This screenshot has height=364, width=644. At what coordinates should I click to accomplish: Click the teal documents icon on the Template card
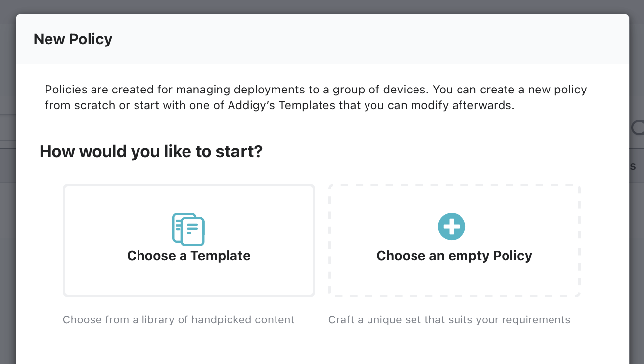point(189,229)
